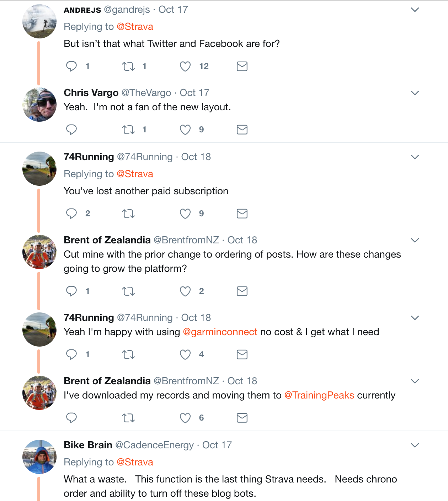The height and width of the screenshot is (501, 448).
Task: Like the 'lost another paid subscription' tweet
Action: 185,213
